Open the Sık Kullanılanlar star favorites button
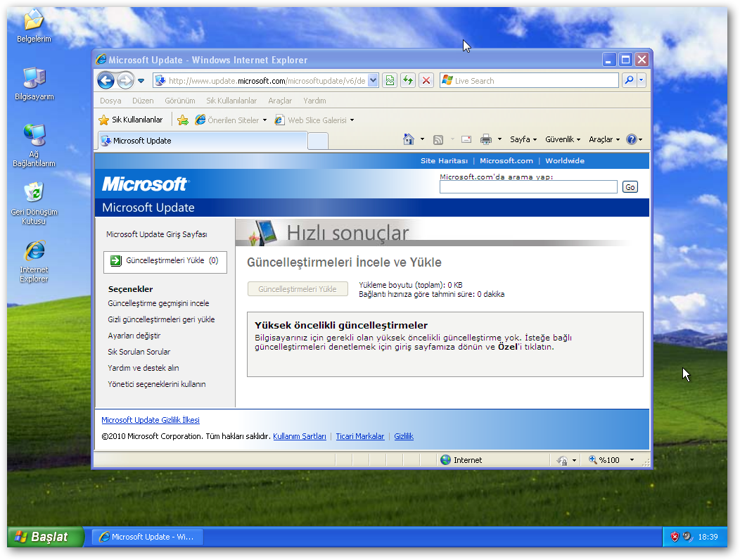 point(131,120)
